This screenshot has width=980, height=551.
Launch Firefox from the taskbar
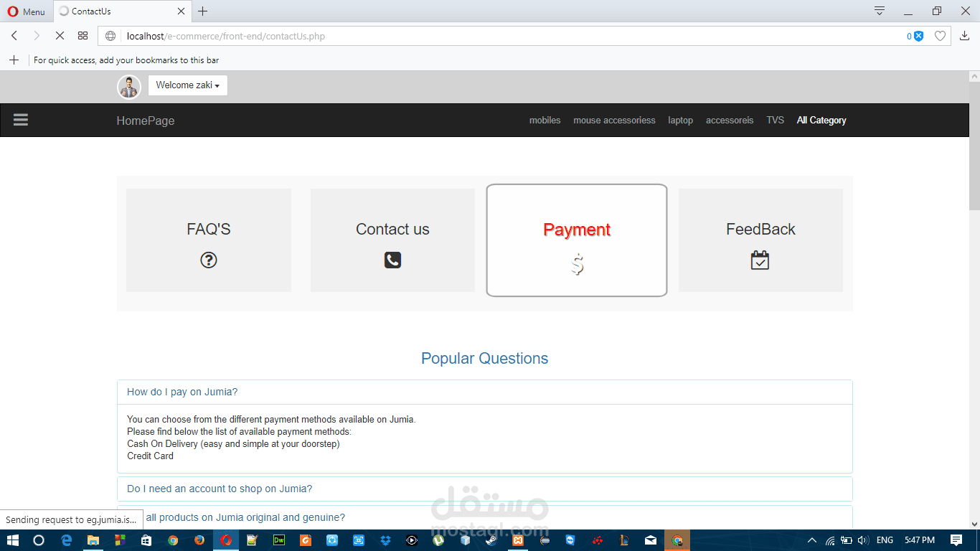pyautogui.click(x=199, y=540)
